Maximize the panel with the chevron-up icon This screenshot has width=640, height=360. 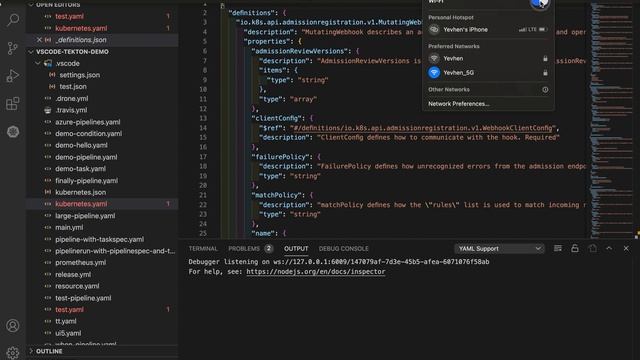pyautogui.click(x=609, y=248)
